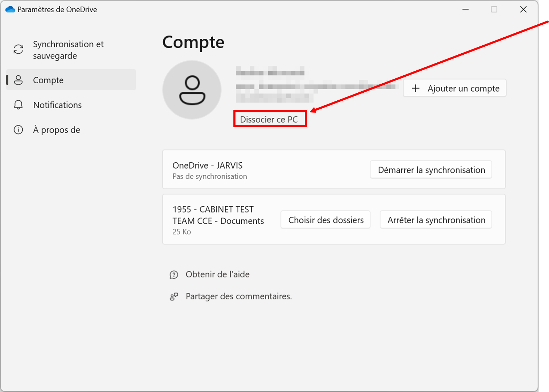Viewport: 549px width, 392px height.
Task: Select Compte in the sidebar
Action: [x=71, y=80]
